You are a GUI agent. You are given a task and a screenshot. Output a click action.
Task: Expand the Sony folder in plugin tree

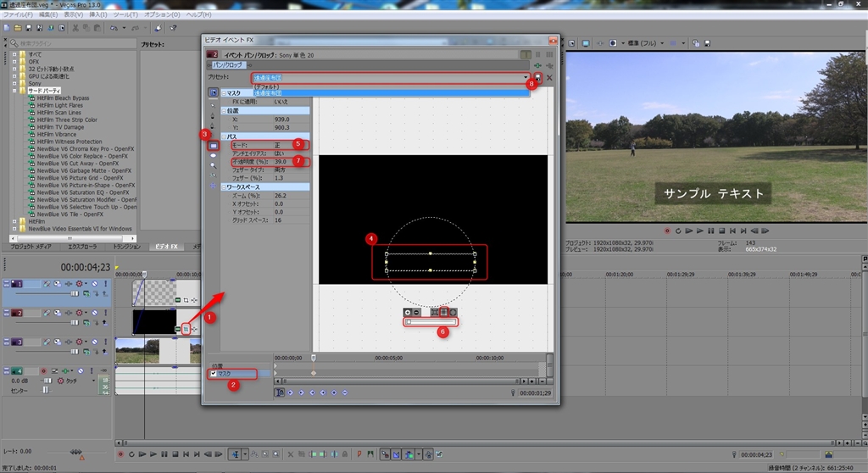tap(14, 83)
